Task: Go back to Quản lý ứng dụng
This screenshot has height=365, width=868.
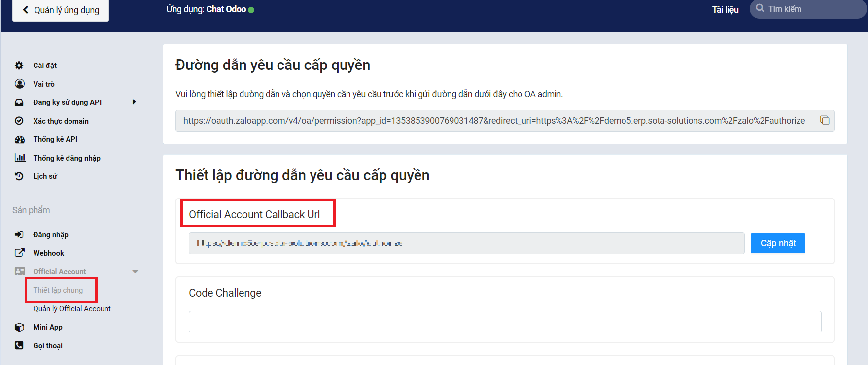Action: (x=61, y=10)
